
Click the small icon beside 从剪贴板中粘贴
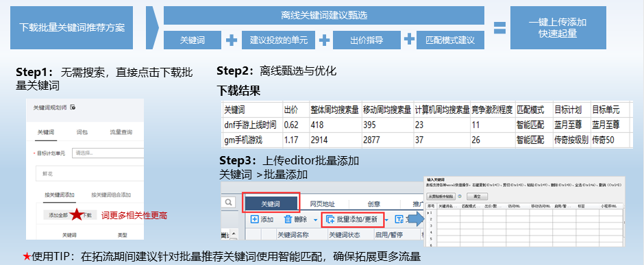(459, 196)
